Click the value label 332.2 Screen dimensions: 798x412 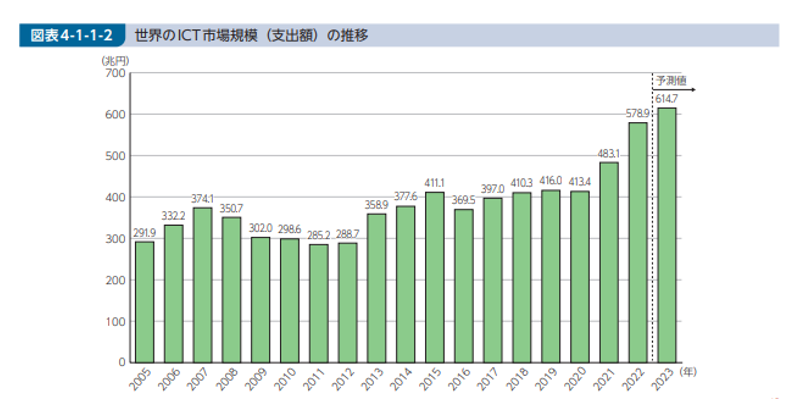pos(173,216)
